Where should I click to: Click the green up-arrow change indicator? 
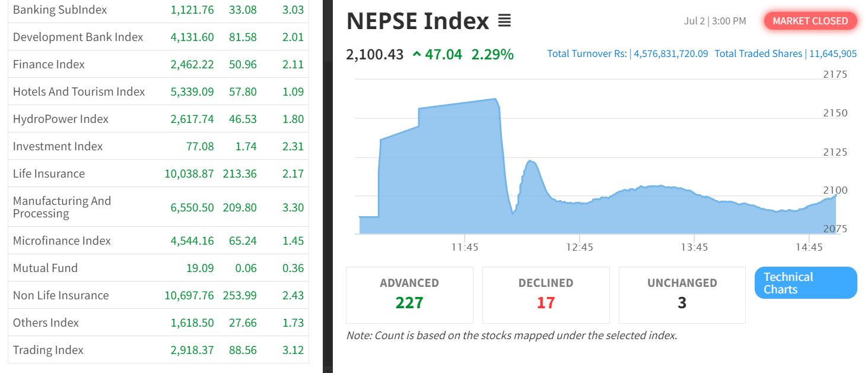(x=416, y=55)
